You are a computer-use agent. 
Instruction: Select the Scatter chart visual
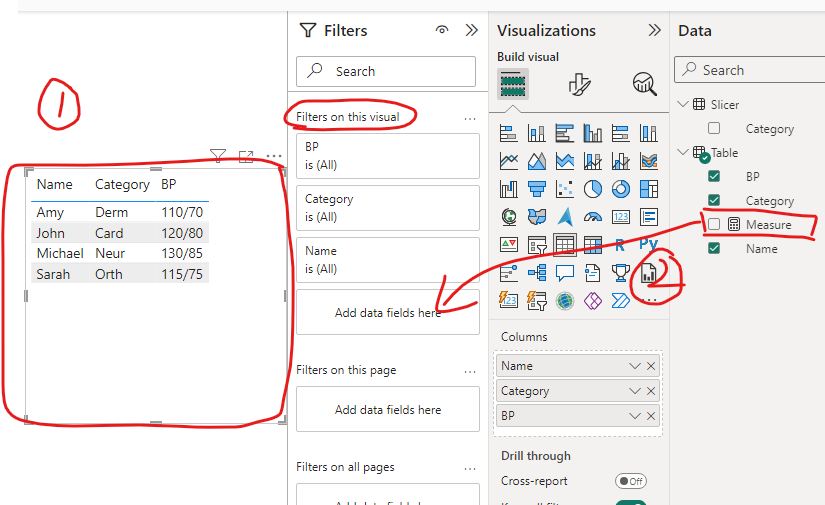pyautogui.click(x=565, y=189)
